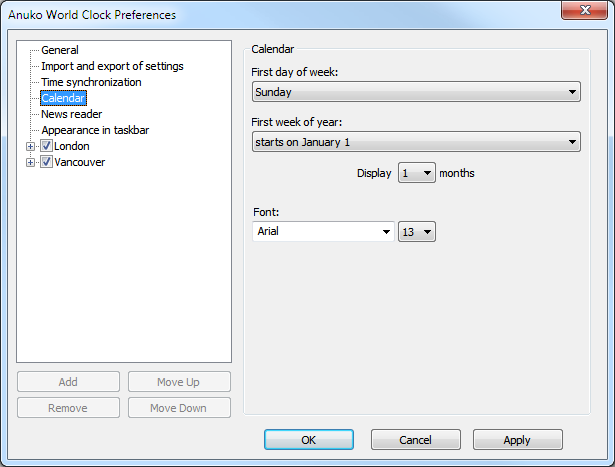The height and width of the screenshot is (467, 615).
Task: Select the Calendar settings item
Action: point(63,98)
